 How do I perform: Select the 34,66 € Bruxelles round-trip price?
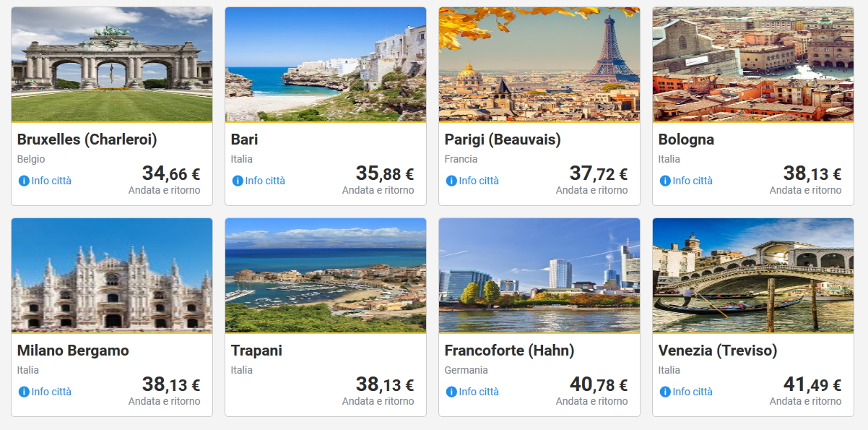click(x=170, y=174)
